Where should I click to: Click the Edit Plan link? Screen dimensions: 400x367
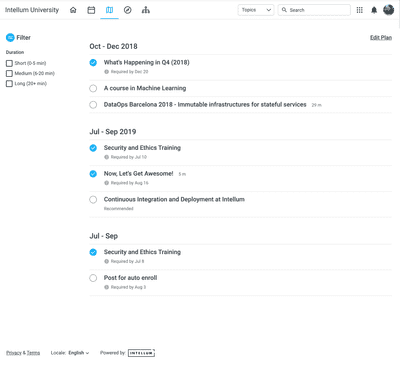click(381, 37)
